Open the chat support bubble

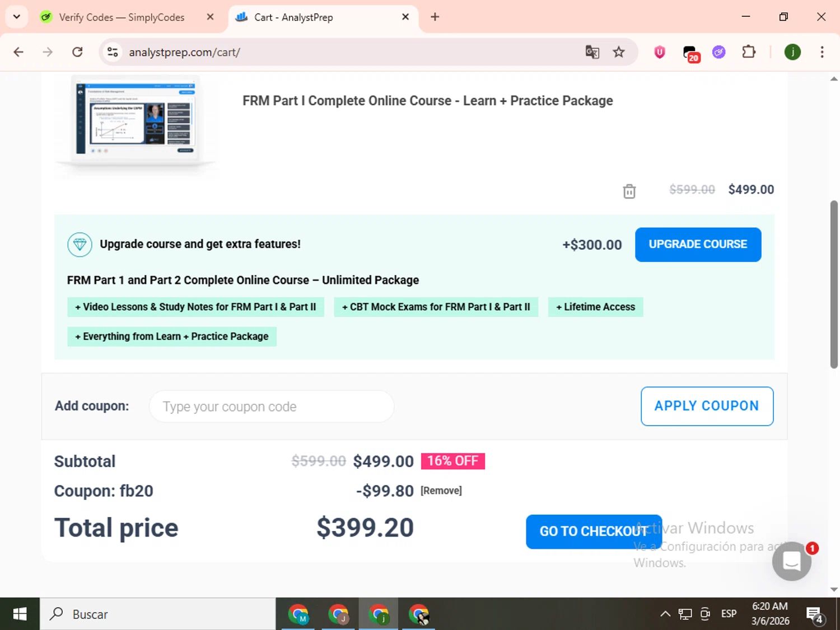(x=792, y=561)
